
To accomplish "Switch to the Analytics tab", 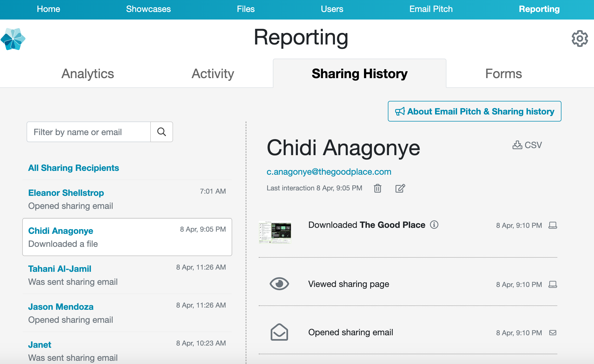I will click(x=88, y=74).
